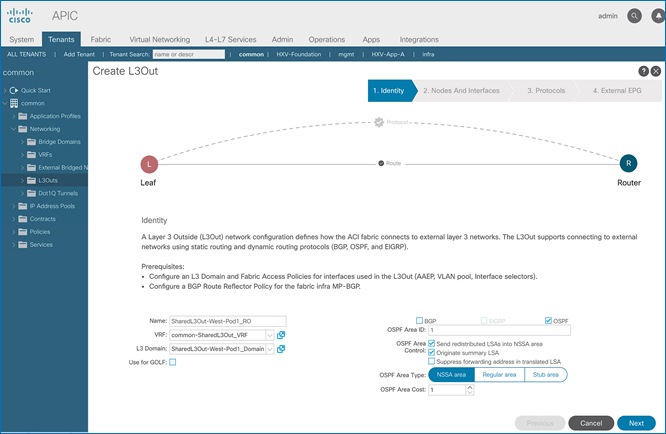Toggle Originate summary LSA checkbox

(x=432, y=352)
